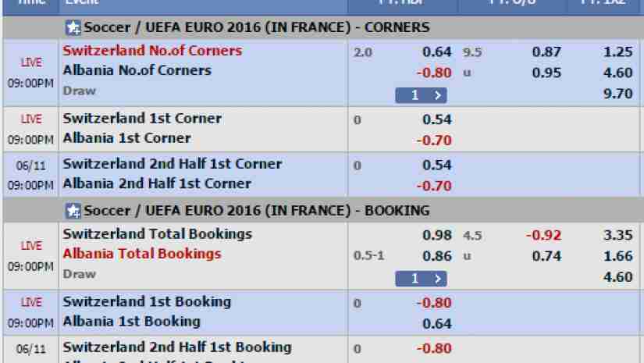The width and height of the screenshot is (644, 363).
Task: Select Albania 2nd Half 1st Corner odds -0.70
Action: tap(434, 187)
